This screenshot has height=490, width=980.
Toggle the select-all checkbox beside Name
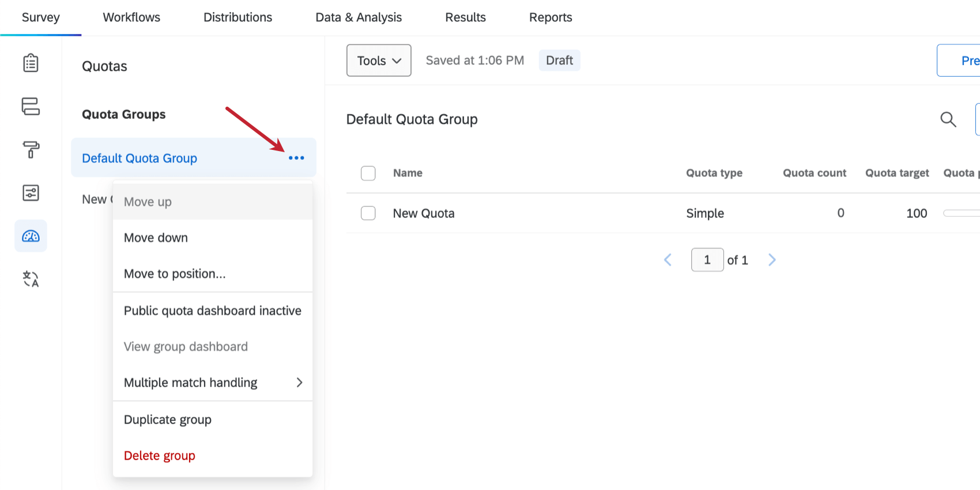368,173
